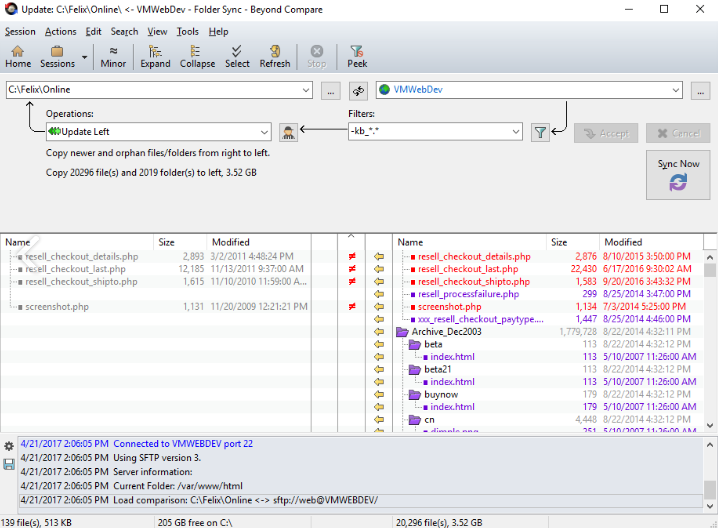The image size is (718, 528).
Task: Refresh the folder comparison
Action: [275, 57]
